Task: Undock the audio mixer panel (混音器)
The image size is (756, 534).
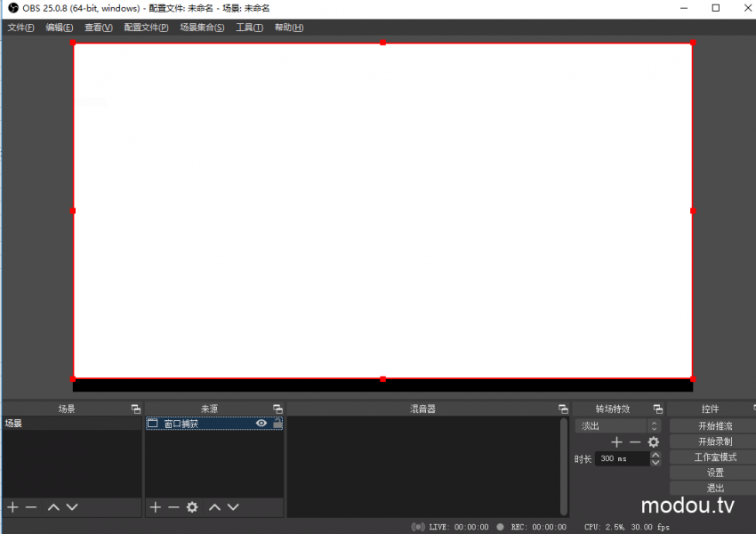Action: [563, 409]
